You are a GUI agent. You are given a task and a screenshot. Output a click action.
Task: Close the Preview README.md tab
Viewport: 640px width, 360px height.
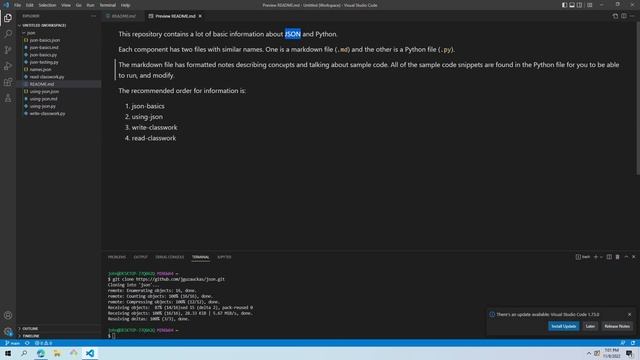coord(200,16)
